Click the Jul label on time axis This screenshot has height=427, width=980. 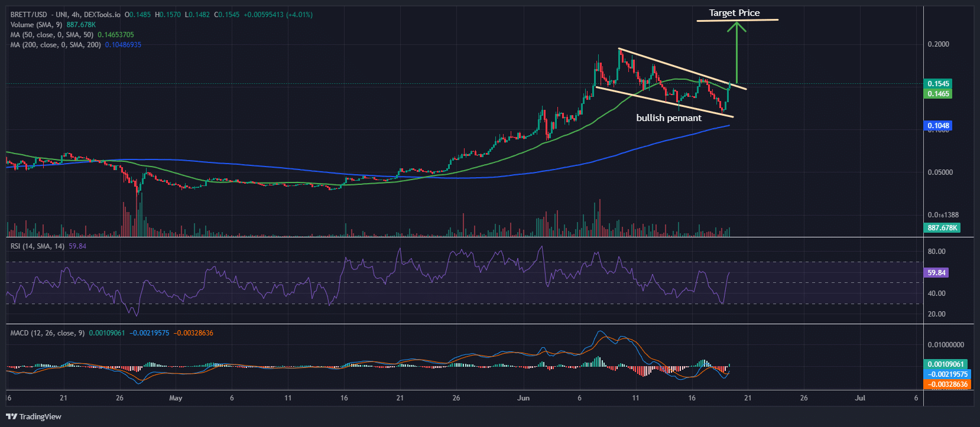860,398
